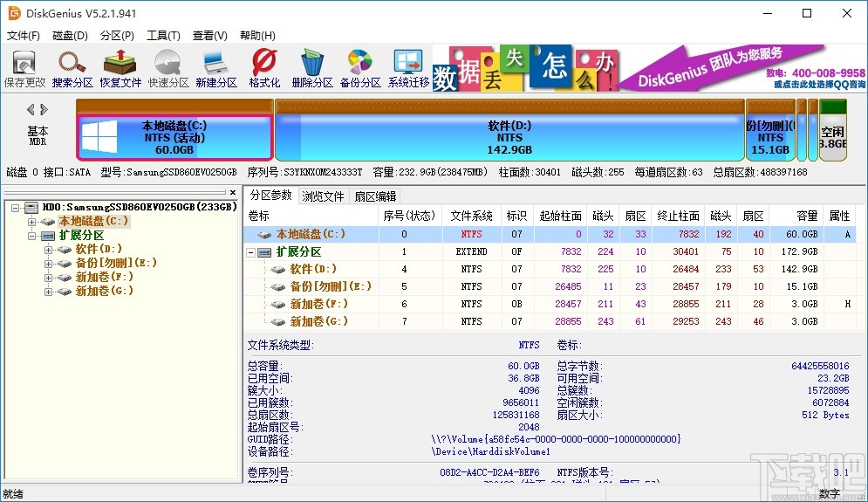Select 备份[勿删](E:) row in partition table
The height and width of the screenshot is (502, 868).
[x=550, y=287]
